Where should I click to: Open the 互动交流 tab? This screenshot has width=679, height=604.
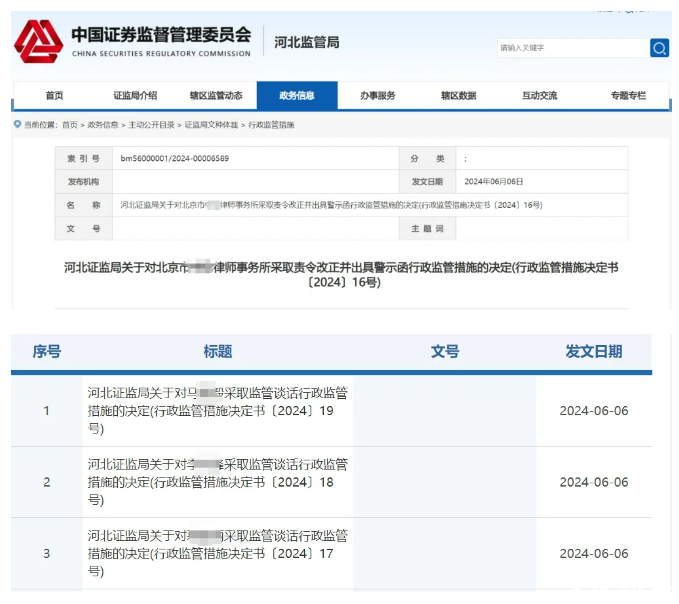tap(539, 96)
